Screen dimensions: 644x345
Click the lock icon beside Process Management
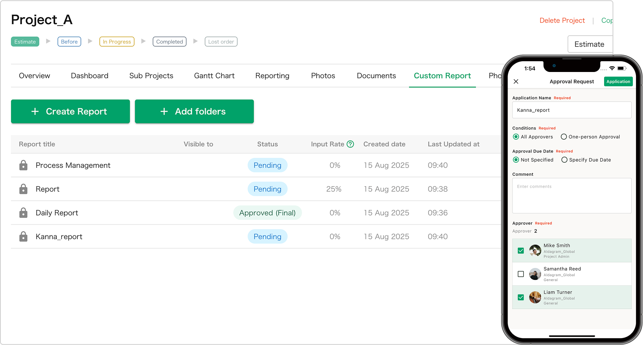23,165
